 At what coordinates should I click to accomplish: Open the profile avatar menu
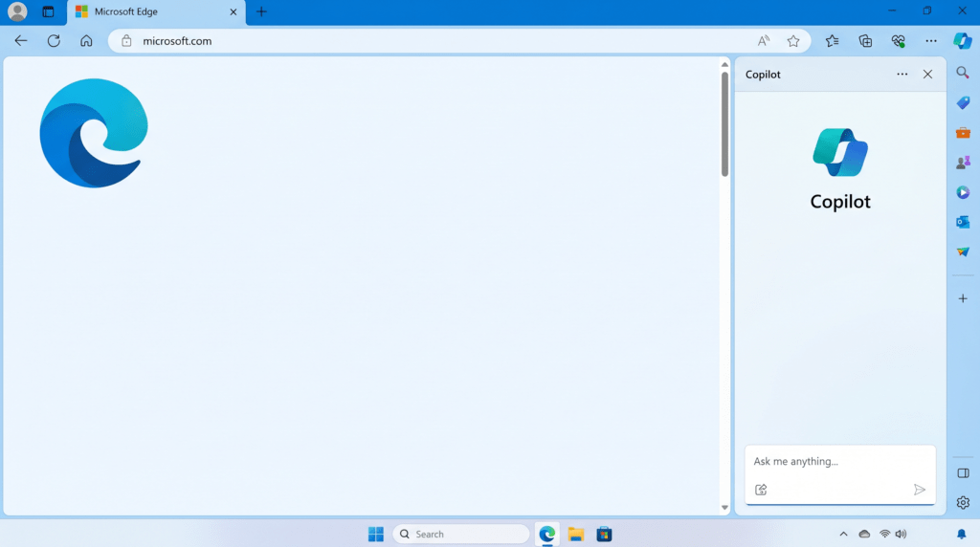click(17, 11)
